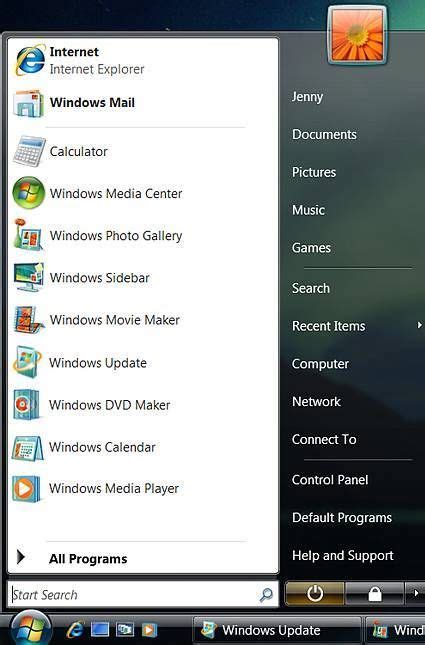Lock the computer with padlock button
425x645 pixels.
(x=374, y=594)
